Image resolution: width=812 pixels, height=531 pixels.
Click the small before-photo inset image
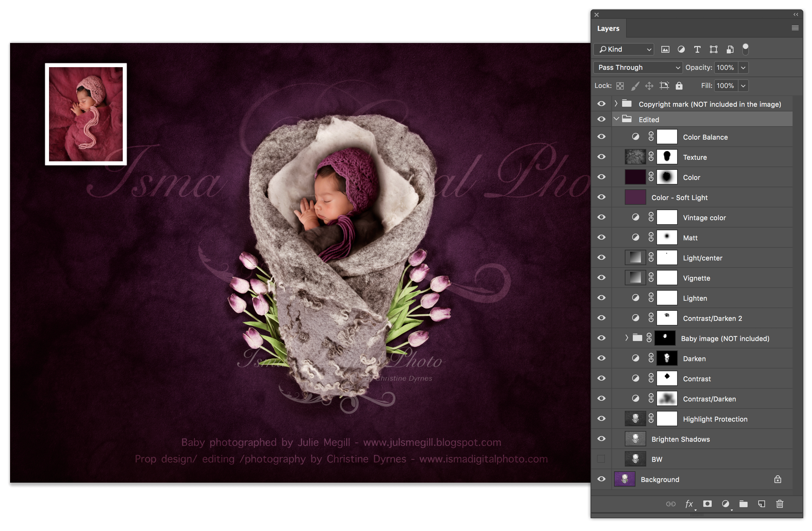coord(86,114)
